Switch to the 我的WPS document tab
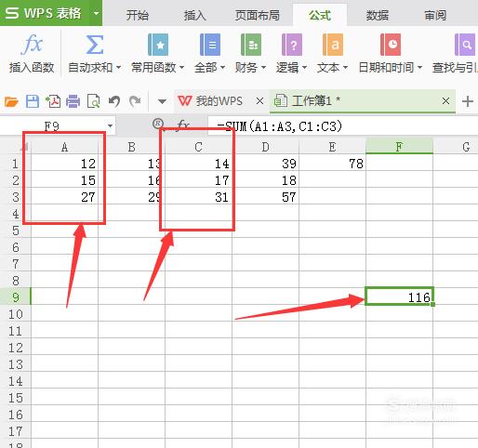The width and height of the screenshot is (478, 448). click(219, 101)
